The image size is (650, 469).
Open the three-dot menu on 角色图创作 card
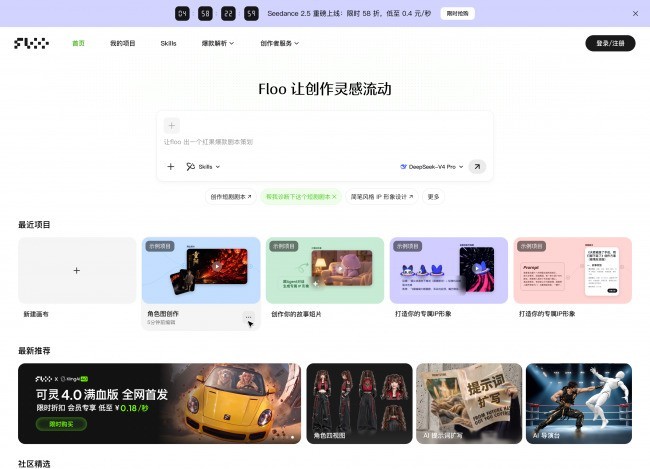pos(248,317)
